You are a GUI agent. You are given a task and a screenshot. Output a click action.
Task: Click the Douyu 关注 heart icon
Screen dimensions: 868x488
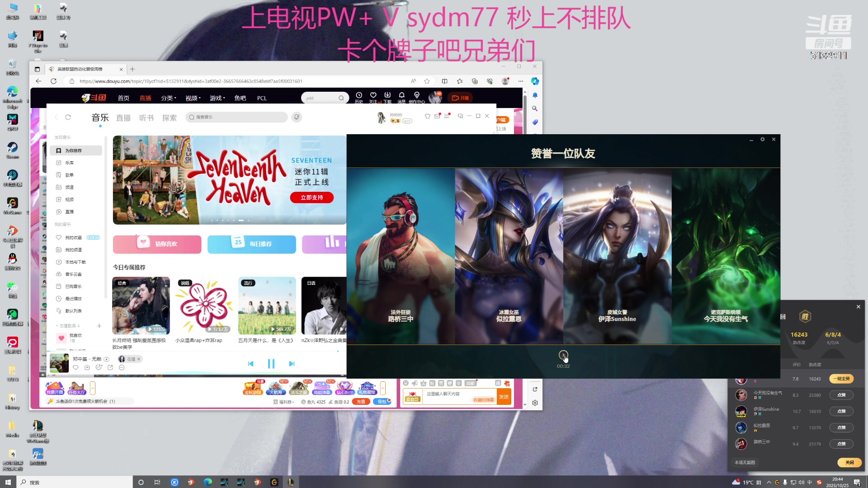click(x=373, y=97)
